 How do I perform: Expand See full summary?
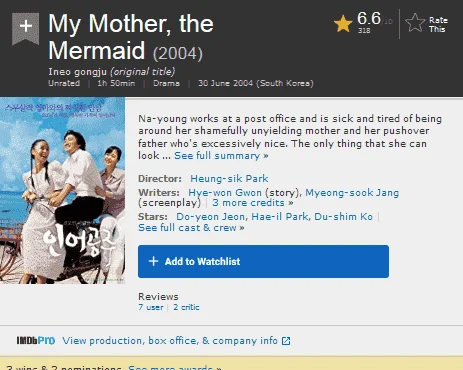click(x=221, y=156)
